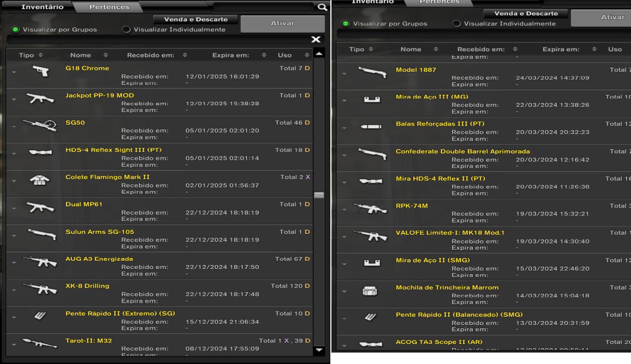The width and height of the screenshot is (631, 364).
Task: Open Pertences tab in right window
Action: pyautogui.click(x=440, y=2)
